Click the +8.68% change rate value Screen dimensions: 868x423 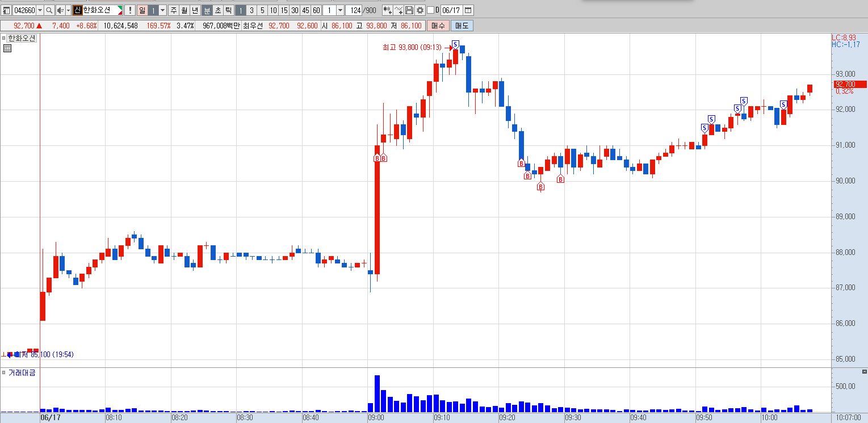point(86,26)
